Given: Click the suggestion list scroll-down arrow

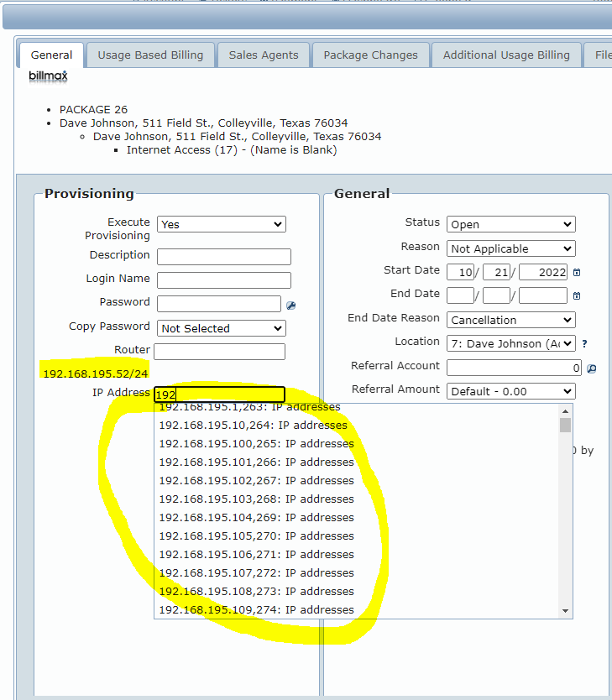Looking at the screenshot, I should (x=565, y=610).
